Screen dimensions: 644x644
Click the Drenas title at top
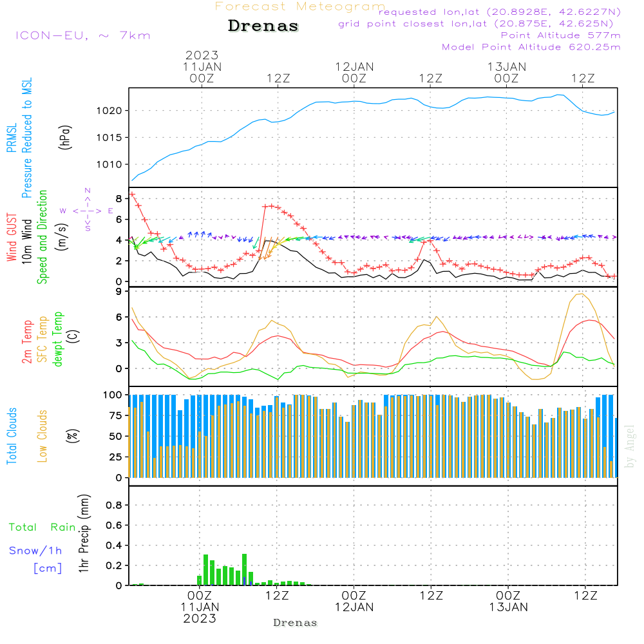tap(263, 26)
